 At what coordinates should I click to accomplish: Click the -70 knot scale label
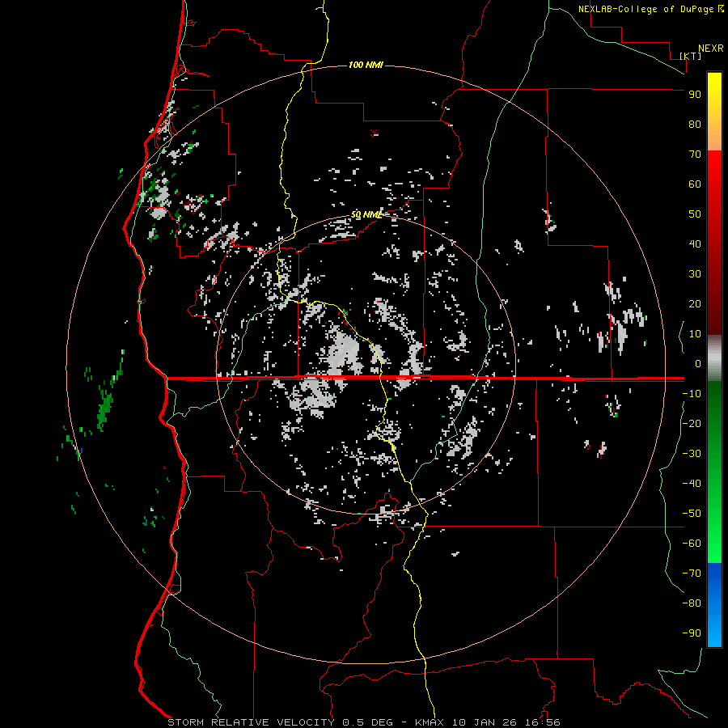692,574
